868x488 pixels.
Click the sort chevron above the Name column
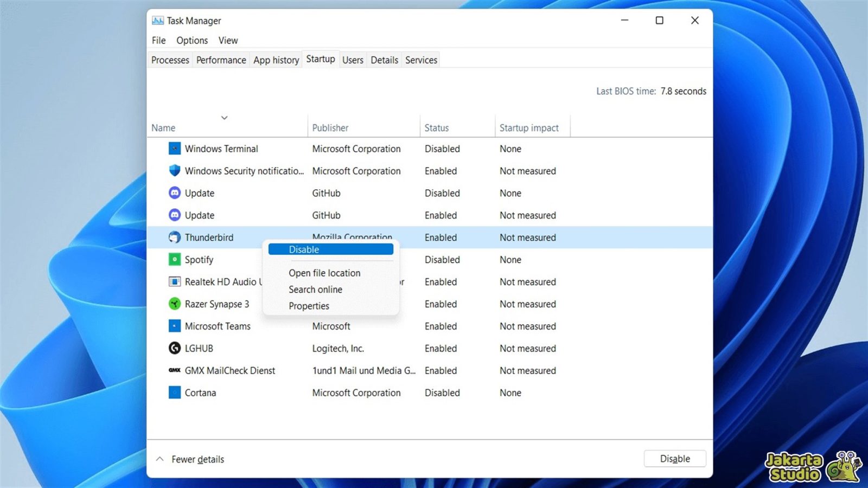[x=225, y=118]
